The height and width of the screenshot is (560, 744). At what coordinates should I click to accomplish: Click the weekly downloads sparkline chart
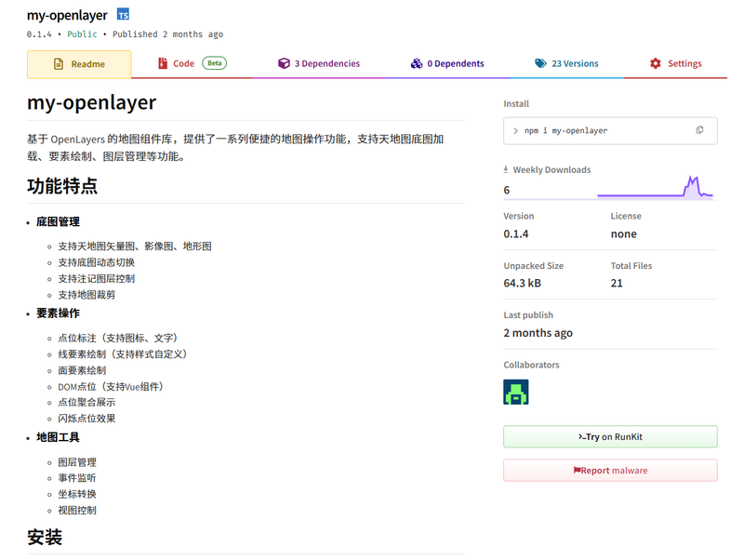pyautogui.click(x=655, y=187)
